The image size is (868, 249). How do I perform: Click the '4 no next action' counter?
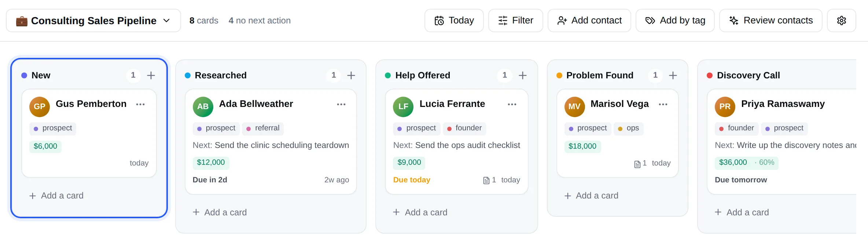260,21
